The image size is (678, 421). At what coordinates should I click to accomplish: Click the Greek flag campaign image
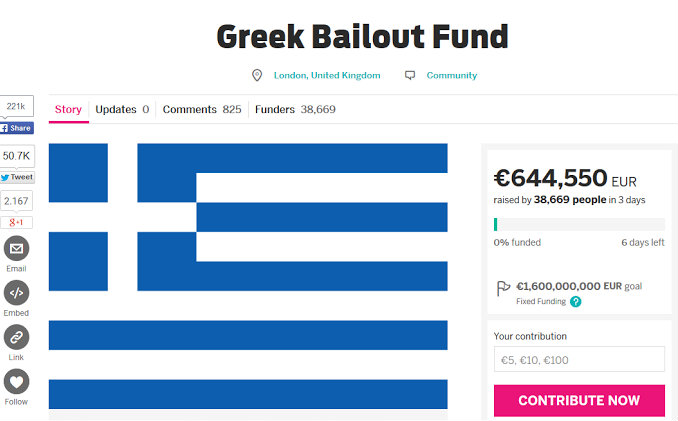click(248, 276)
